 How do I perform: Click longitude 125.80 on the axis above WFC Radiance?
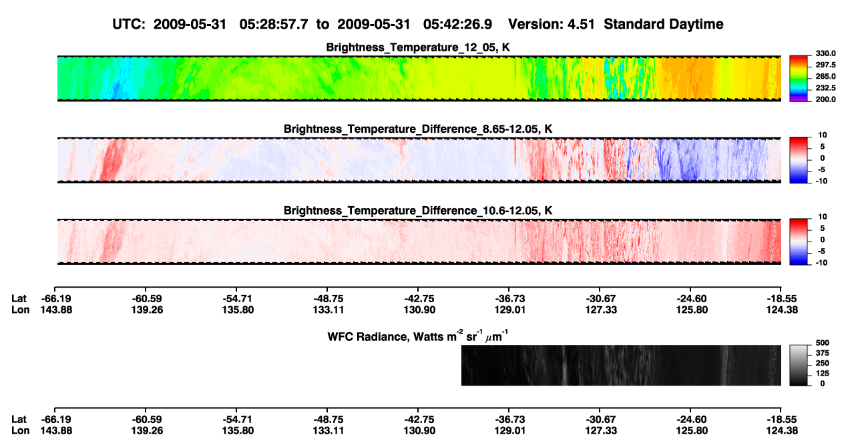(692, 310)
